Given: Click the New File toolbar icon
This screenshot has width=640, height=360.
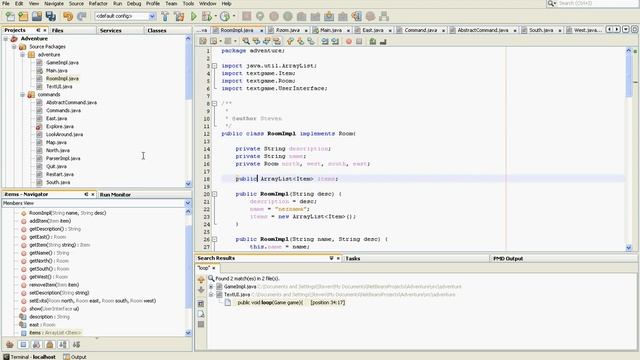Looking at the screenshot, I should click(x=10, y=16).
